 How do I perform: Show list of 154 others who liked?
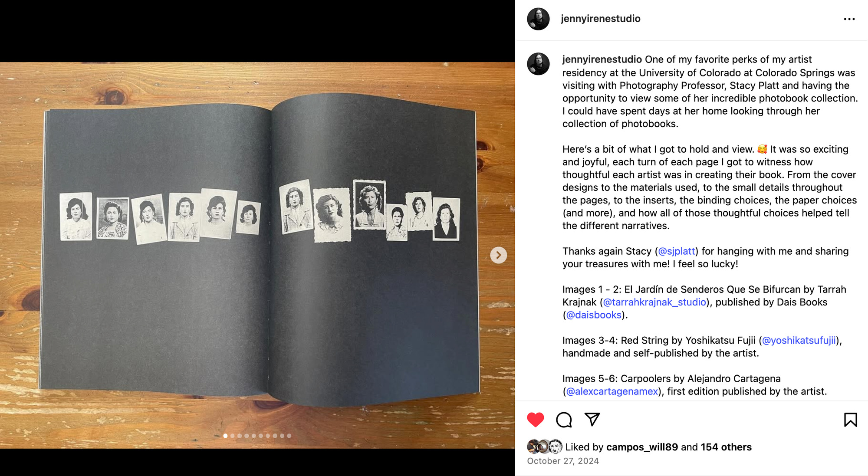click(726, 447)
